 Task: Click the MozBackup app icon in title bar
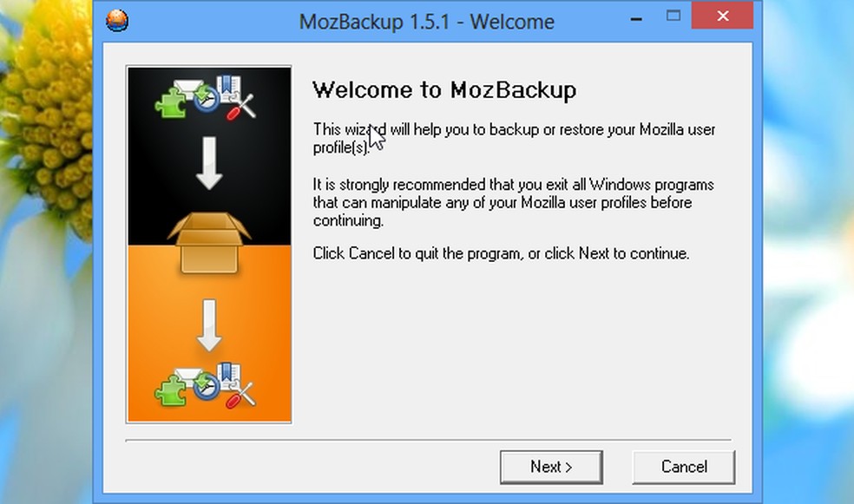tap(117, 20)
